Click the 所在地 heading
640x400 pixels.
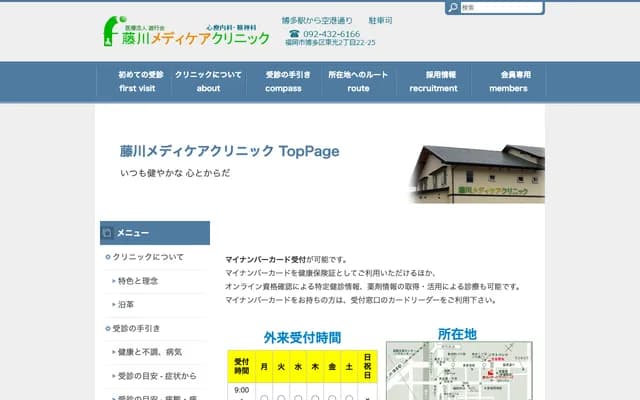pyautogui.click(x=458, y=334)
